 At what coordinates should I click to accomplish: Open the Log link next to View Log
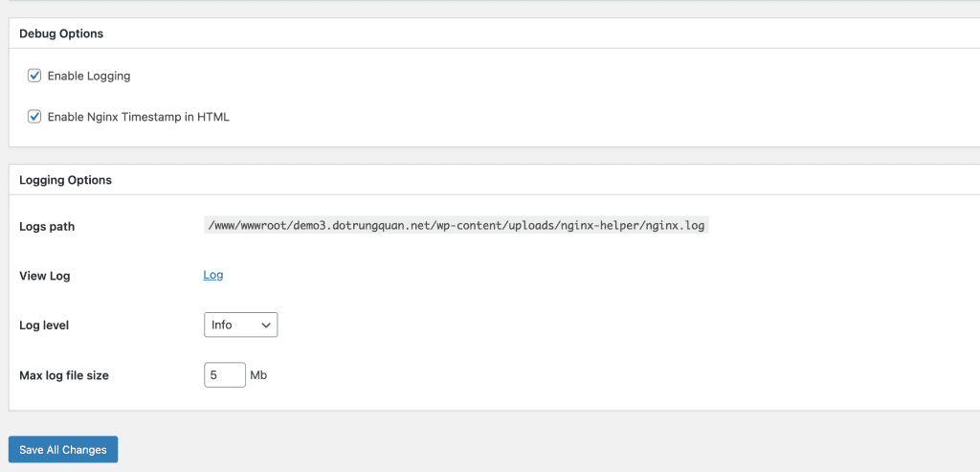212,275
